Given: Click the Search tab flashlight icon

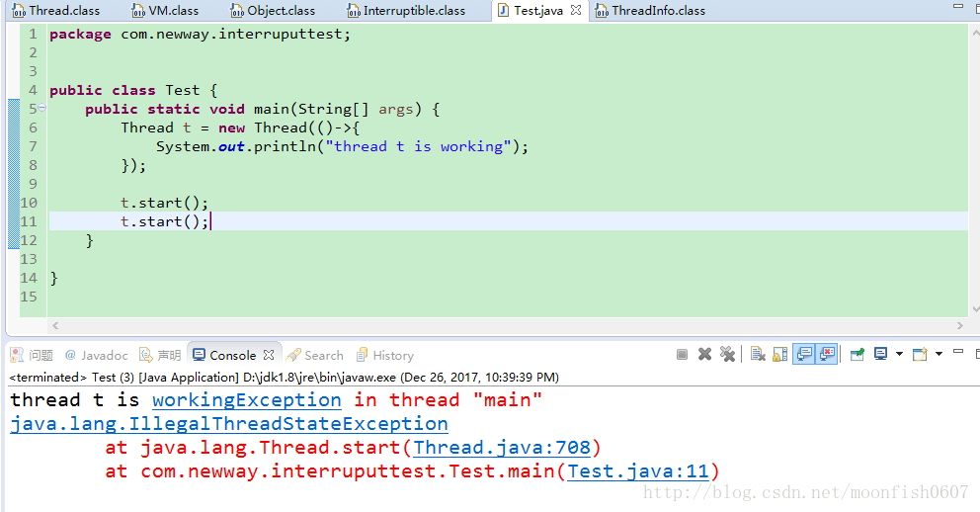Looking at the screenshot, I should 293,355.
